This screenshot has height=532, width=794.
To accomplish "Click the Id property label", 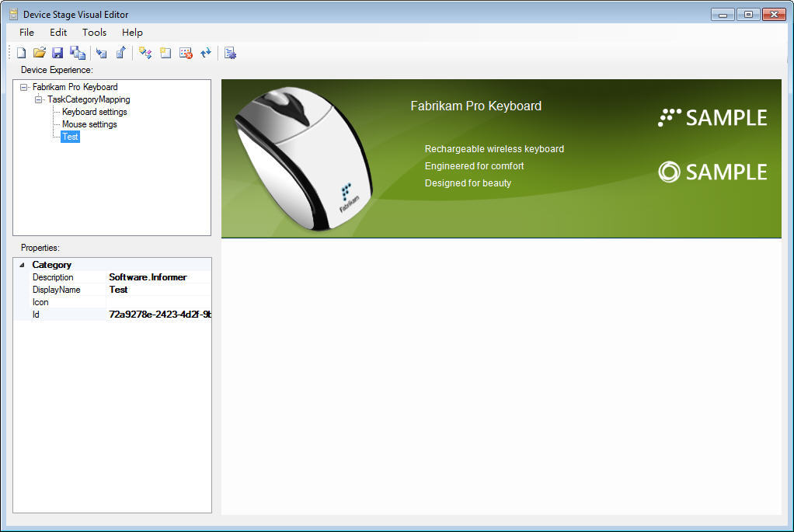I will [x=36, y=315].
